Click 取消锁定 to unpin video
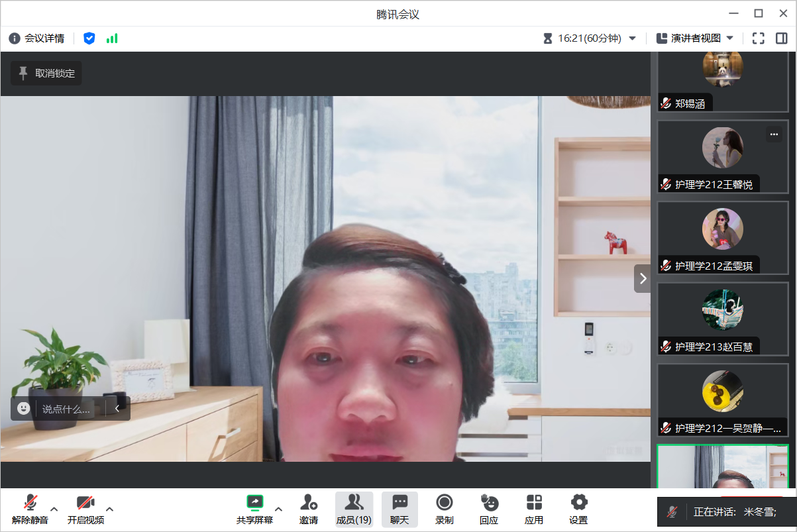The image size is (797, 532). (46, 74)
